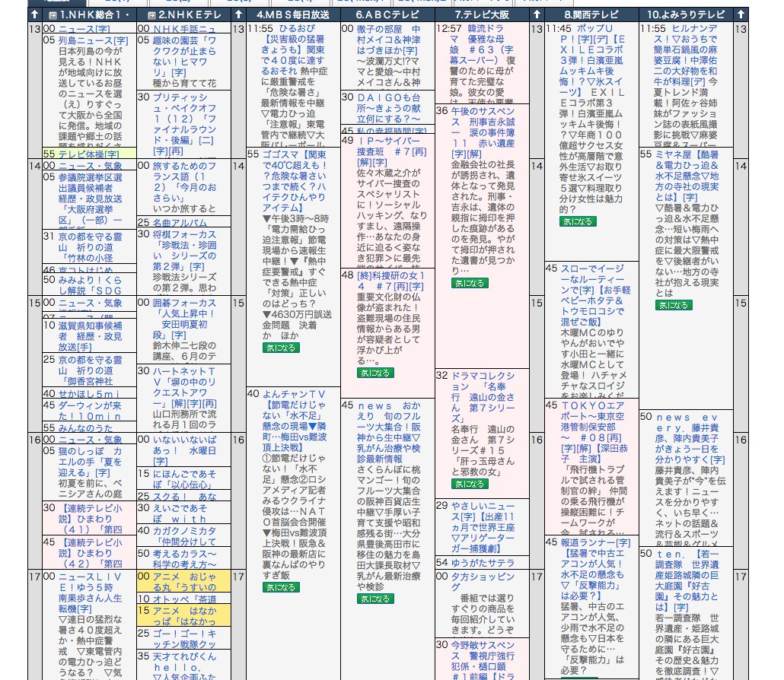Viewport: 784px width, 680px height.
Task: Open ひまわり(42) 連続テレビ小説 link
Action: (x=90, y=553)
